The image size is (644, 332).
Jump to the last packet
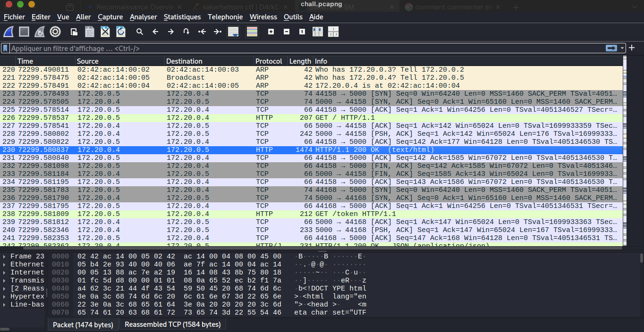217,32
